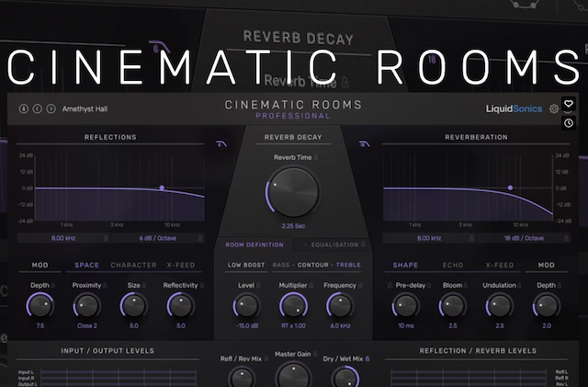Select the Echo tab in Reverberation
The width and height of the screenshot is (588, 387).
[x=453, y=265]
